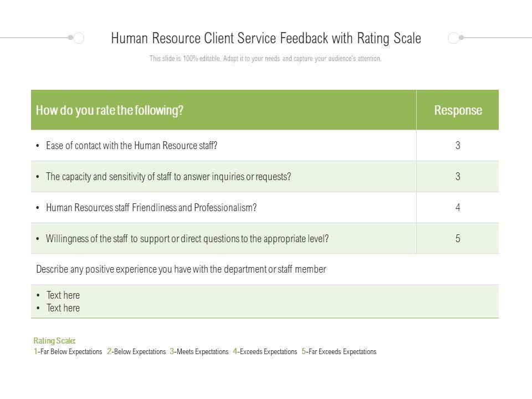Select '3-Meets Expectations' in the rating legend
Viewport: 532px width, 399px height.
199,351
